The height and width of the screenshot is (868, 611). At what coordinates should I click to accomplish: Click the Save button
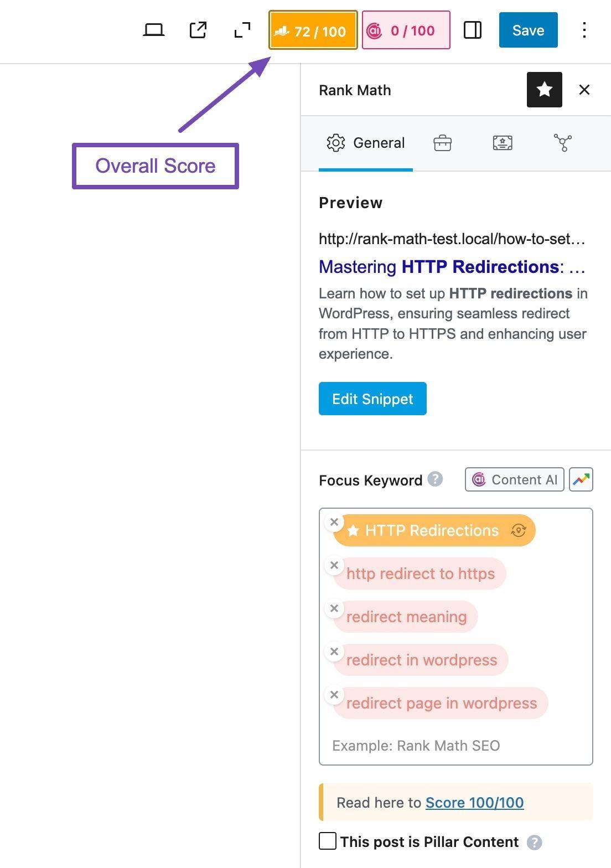coord(528,30)
